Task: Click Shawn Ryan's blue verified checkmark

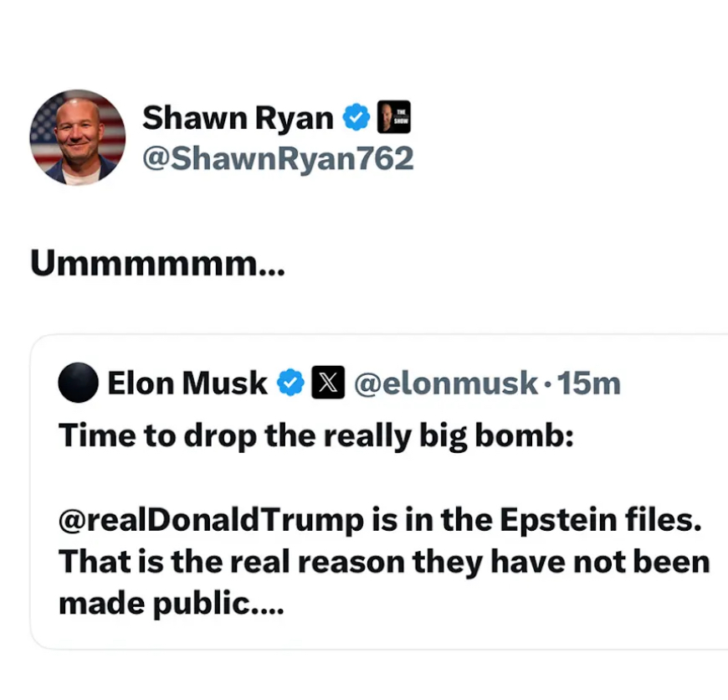Action: click(x=357, y=118)
